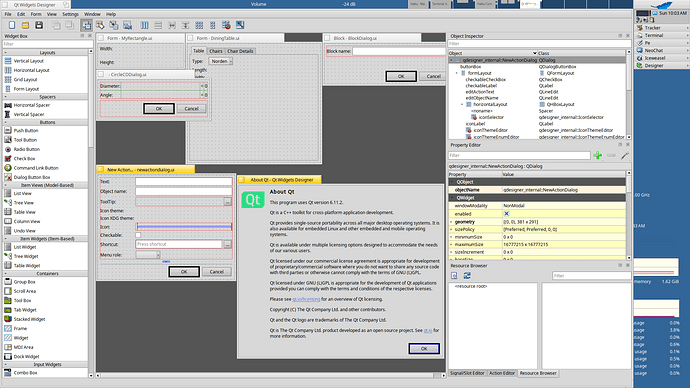The image size is (690, 388).
Task: Open Menu role combo box
Action: pyautogui.click(x=148, y=255)
